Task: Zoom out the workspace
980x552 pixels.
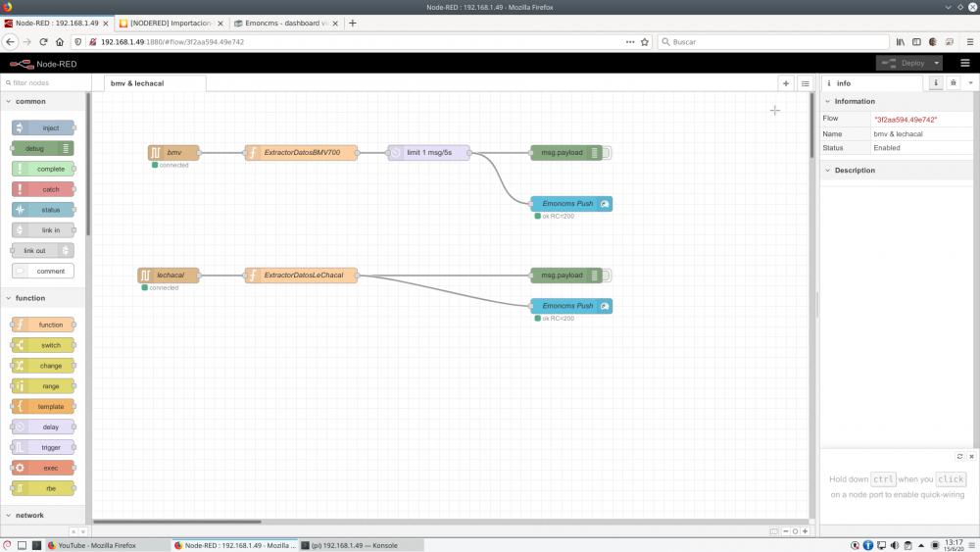Action: point(786,531)
